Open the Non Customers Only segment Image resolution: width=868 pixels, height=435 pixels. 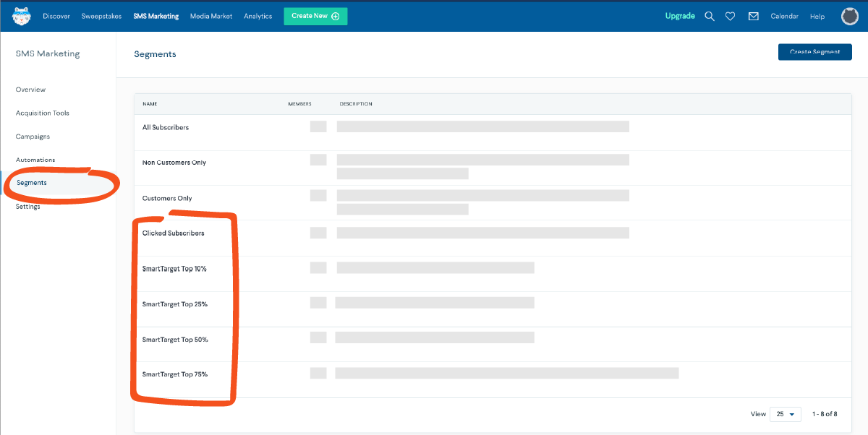[174, 163]
